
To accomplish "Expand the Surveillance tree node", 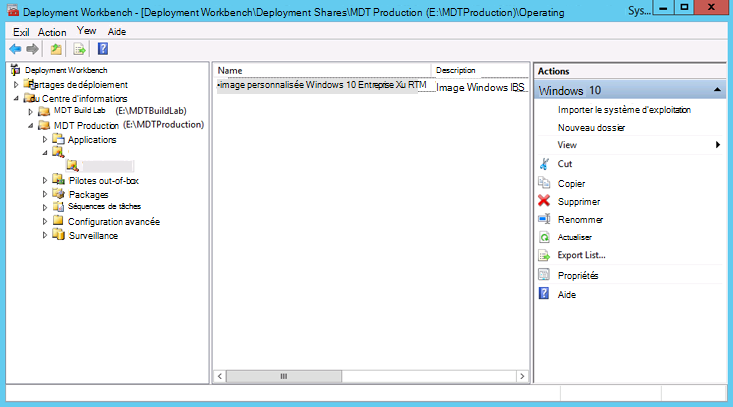I will click(x=45, y=235).
